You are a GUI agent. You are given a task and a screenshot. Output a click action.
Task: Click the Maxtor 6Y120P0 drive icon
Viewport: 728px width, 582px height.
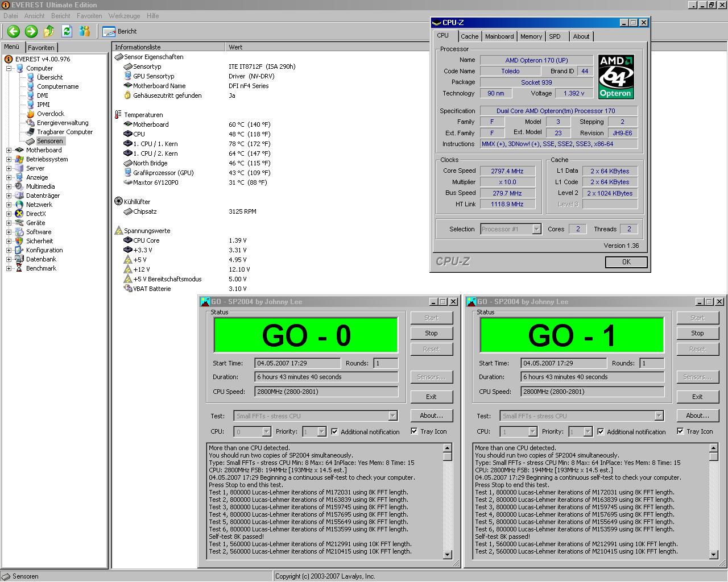coord(128,182)
